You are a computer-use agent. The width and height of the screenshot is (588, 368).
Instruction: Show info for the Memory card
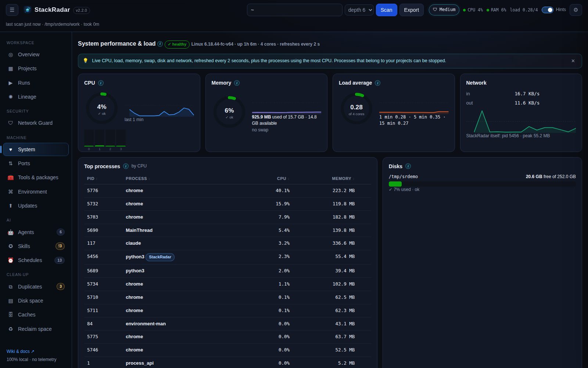(x=237, y=83)
